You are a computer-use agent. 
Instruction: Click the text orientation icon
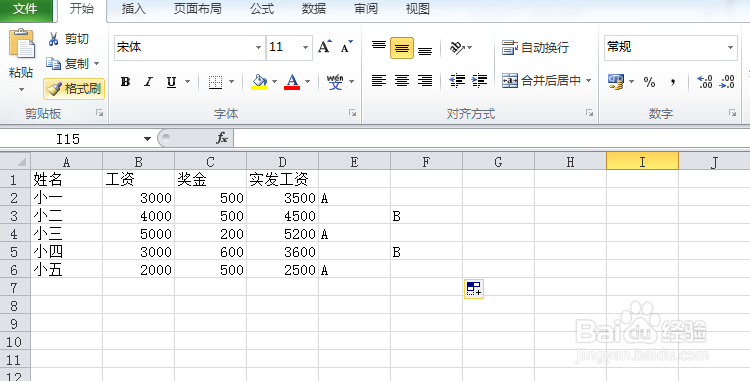(x=457, y=47)
